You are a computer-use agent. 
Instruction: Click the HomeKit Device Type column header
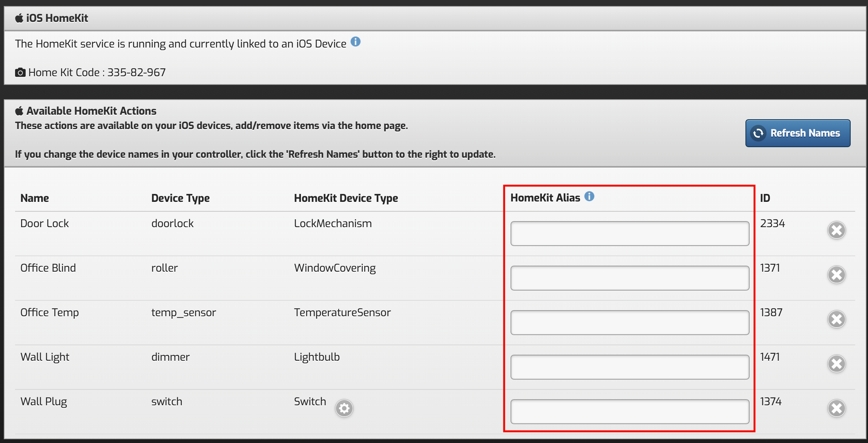click(x=346, y=198)
